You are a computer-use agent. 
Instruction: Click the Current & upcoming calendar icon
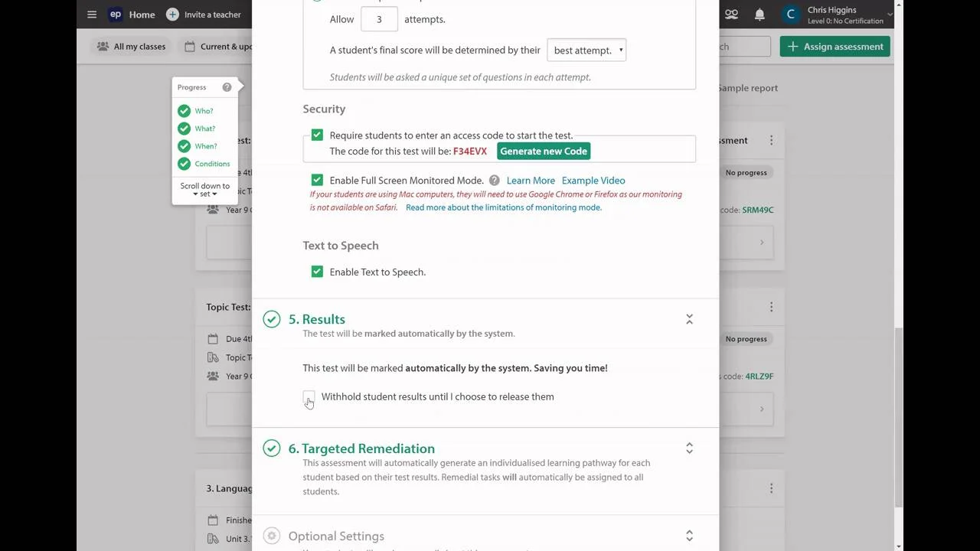click(190, 47)
